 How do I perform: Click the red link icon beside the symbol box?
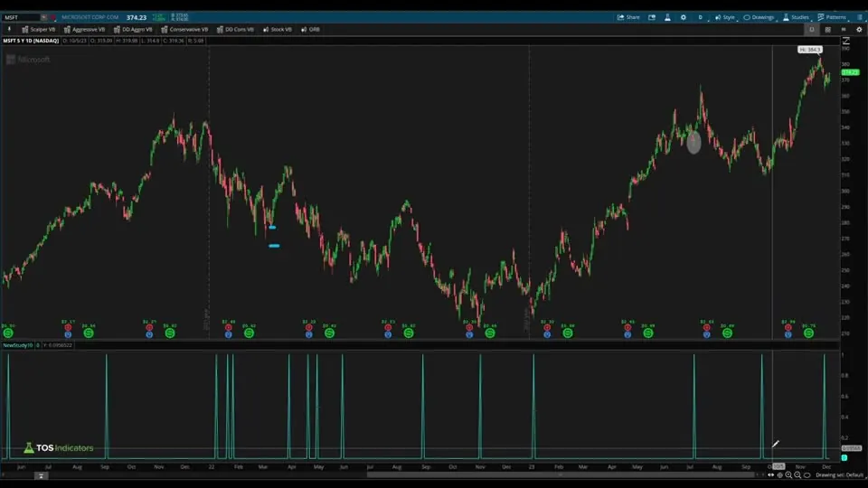click(x=53, y=17)
